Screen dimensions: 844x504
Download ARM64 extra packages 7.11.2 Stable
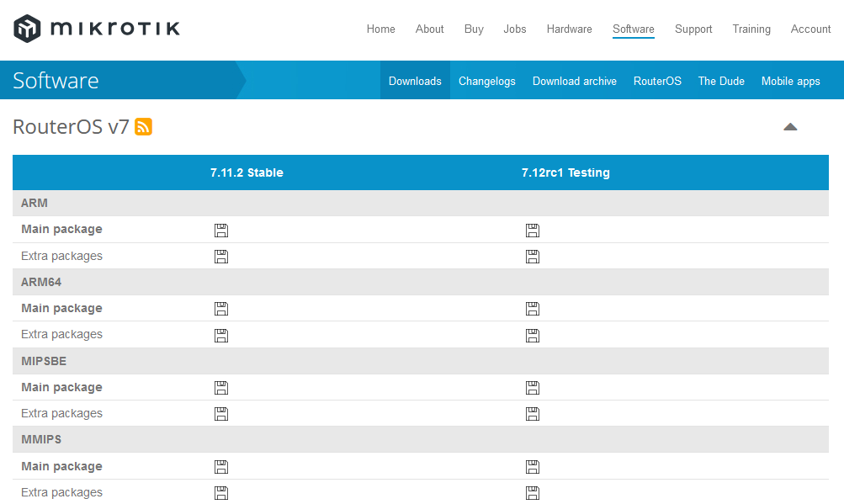[x=221, y=336]
